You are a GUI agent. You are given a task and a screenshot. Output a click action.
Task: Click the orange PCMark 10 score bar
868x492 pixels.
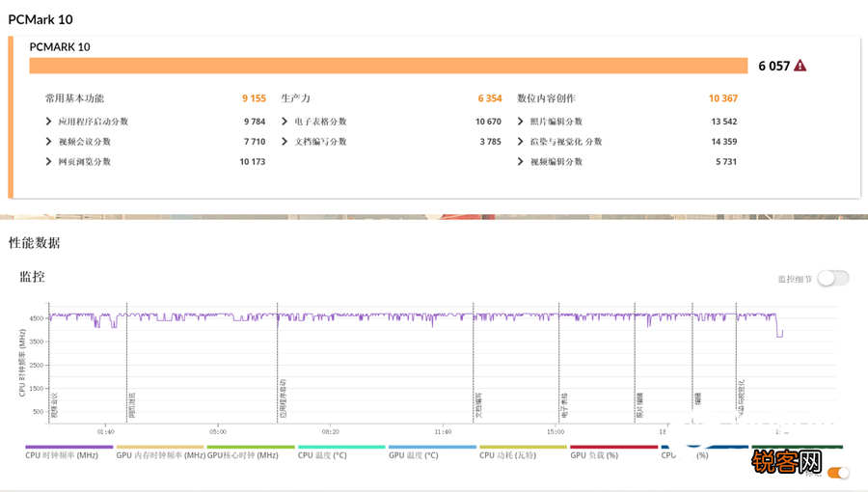coord(388,66)
